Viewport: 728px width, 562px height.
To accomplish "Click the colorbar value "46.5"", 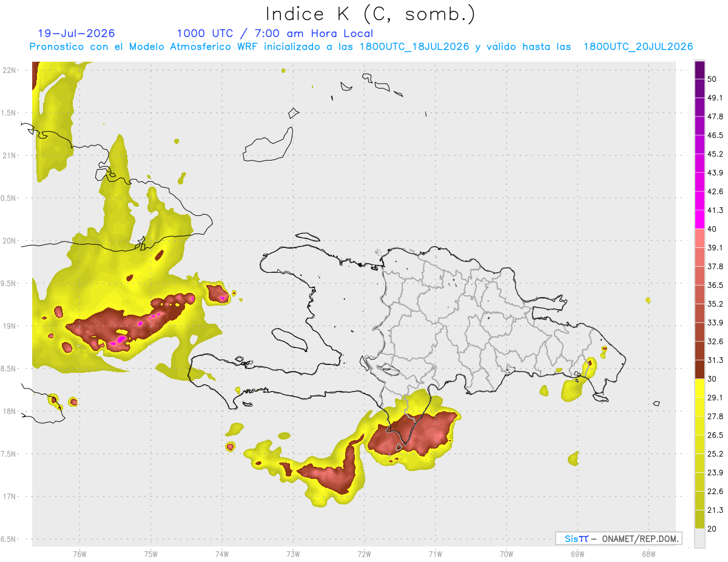I will 716,135.
